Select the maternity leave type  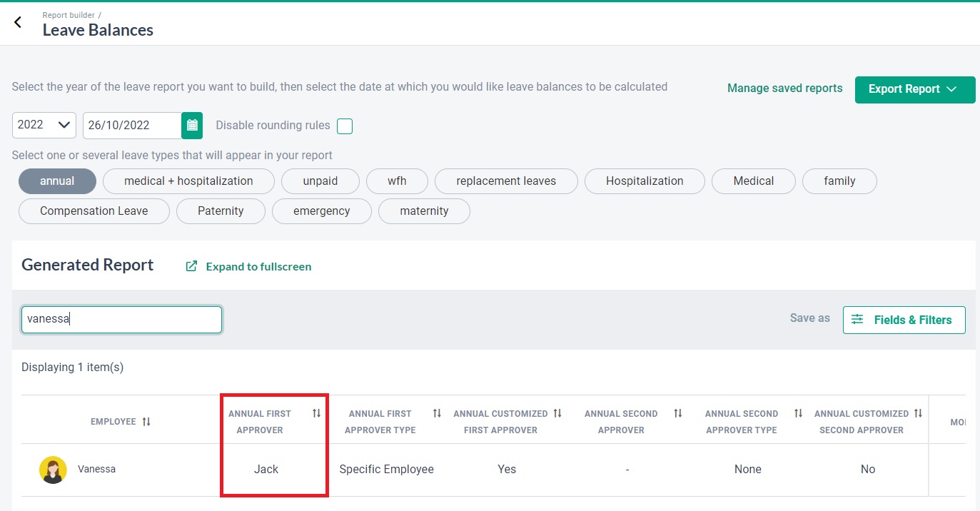point(424,211)
